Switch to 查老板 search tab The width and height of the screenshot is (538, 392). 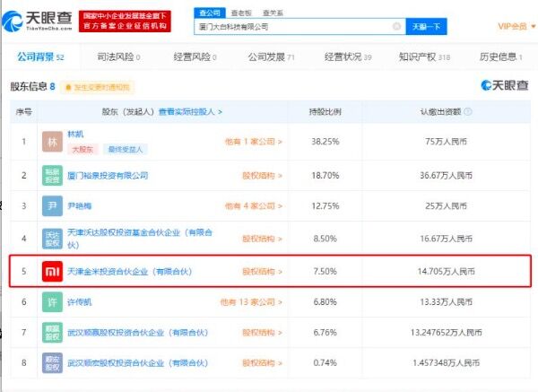[241, 13]
